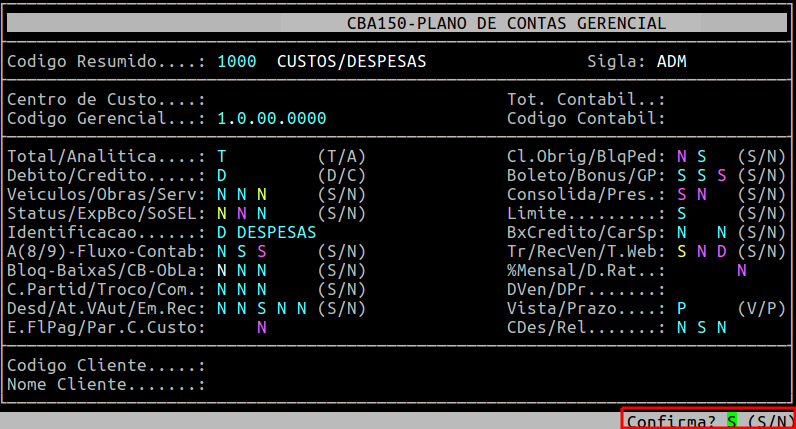Focus the empty Nome Cliente field

coord(260,384)
